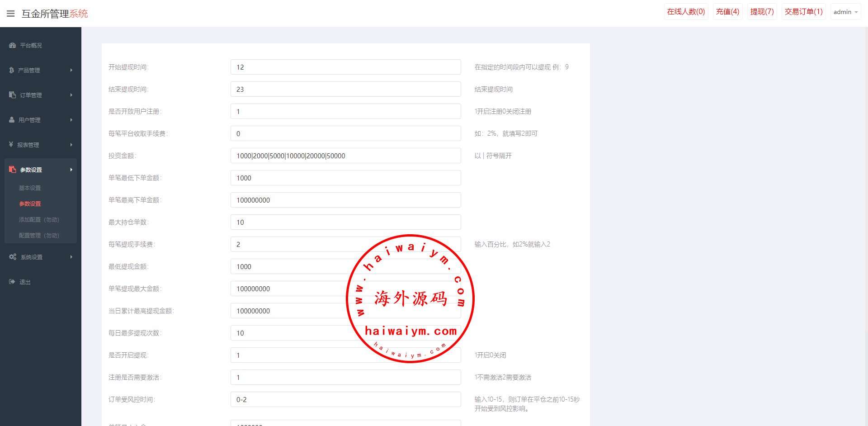The height and width of the screenshot is (426, 868).
Task: Click the 产品管理 bitcoin icon
Action: click(11, 70)
